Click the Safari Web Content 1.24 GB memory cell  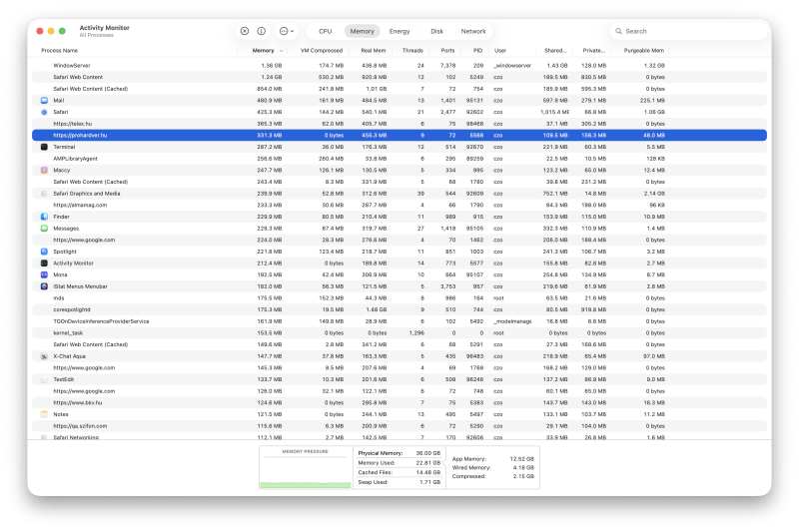click(x=271, y=77)
